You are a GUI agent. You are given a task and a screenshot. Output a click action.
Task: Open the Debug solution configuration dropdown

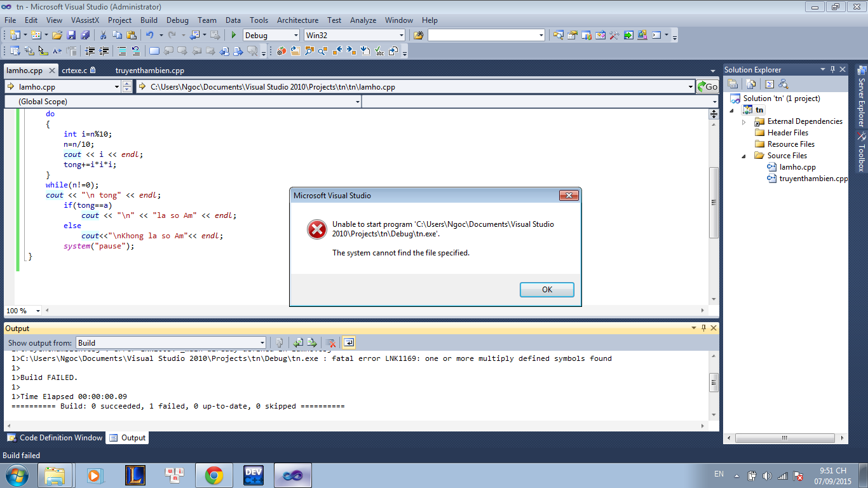click(271, 36)
